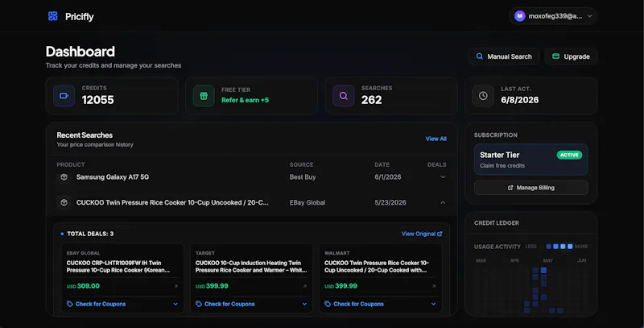The image size is (644, 328).
Task: Click the Samsung Galaxy A17 5G product name
Action: tap(113, 177)
